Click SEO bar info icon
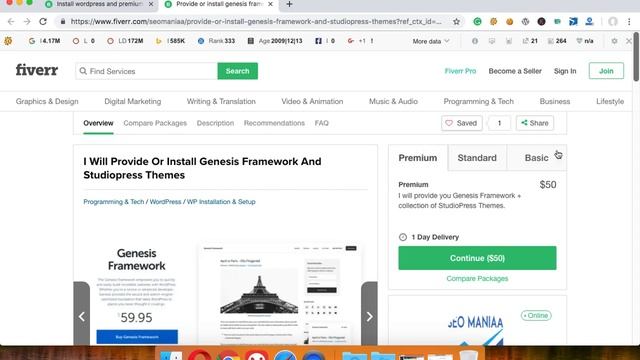 [x=475, y=41]
